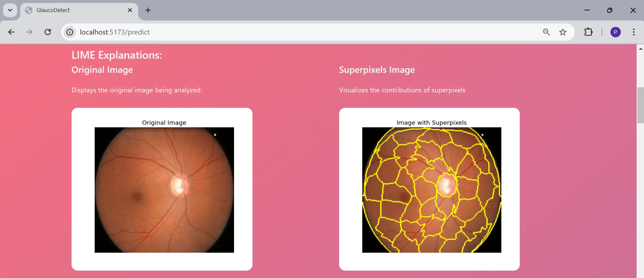Click the text 'Visualizes the contributions of superpixels'
The height and width of the screenshot is (278, 644).
click(x=402, y=90)
